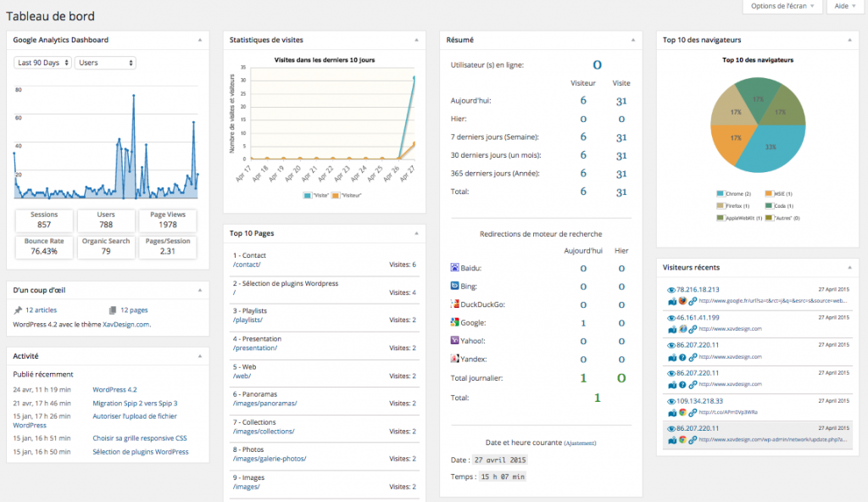The height and width of the screenshot is (502, 868).
Task: Toggle the 'Visite' series in chart legend
Action: pyautogui.click(x=316, y=196)
